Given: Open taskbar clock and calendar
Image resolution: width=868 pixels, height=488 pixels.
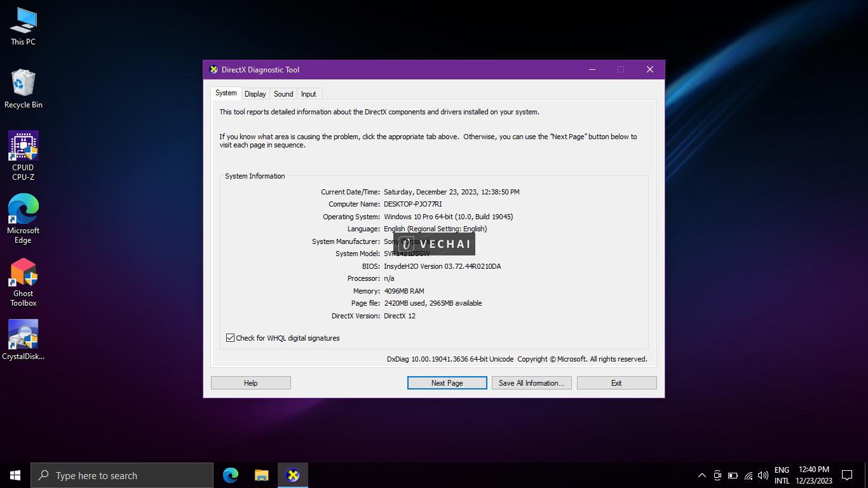Looking at the screenshot, I should click(x=814, y=475).
